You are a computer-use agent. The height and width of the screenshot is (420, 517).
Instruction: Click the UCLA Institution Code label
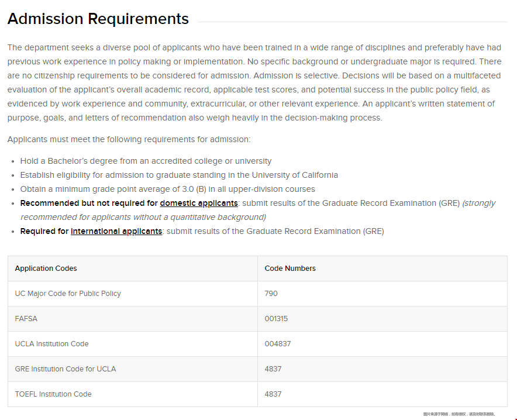click(x=52, y=343)
